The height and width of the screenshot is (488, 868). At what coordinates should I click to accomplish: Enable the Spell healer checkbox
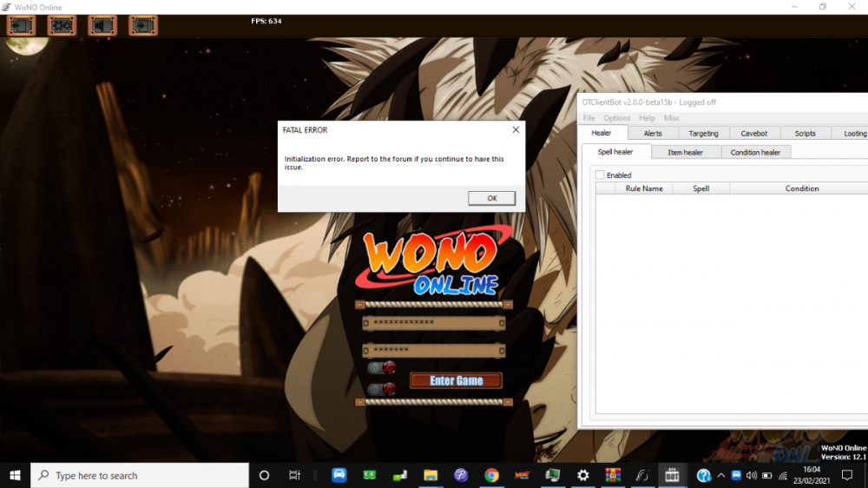tap(600, 175)
